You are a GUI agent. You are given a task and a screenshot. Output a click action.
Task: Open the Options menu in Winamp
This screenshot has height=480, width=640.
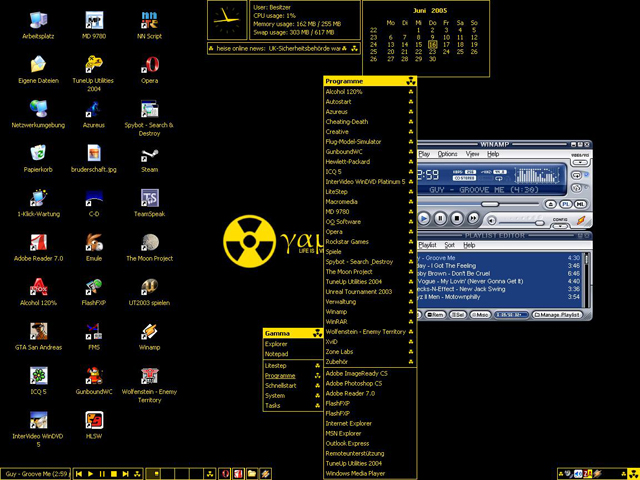447,154
